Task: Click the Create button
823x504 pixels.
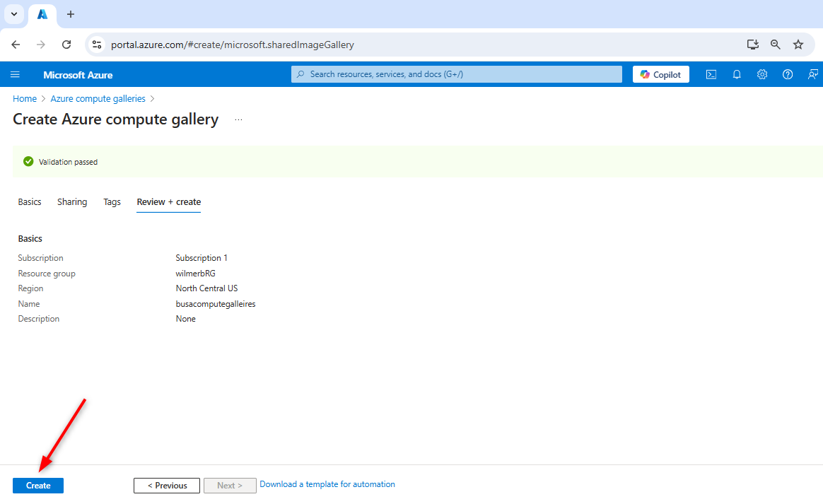Action: click(x=38, y=486)
